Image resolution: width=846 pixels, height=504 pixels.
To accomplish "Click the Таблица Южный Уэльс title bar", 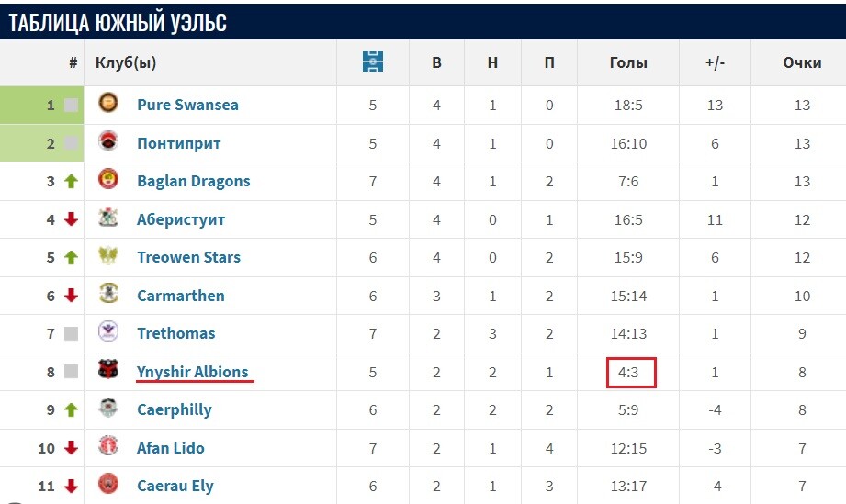I will click(423, 21).
